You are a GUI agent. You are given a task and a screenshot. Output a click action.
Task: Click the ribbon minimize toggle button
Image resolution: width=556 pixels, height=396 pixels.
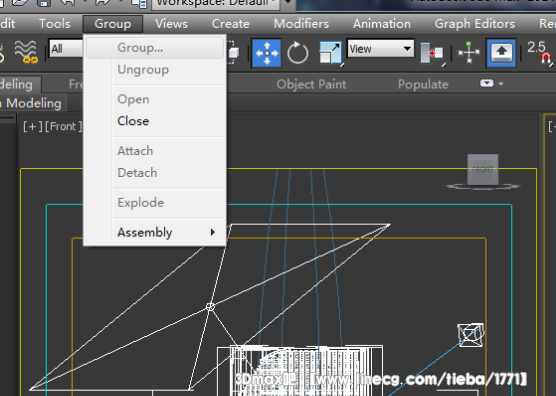click(x=486, y=83)
